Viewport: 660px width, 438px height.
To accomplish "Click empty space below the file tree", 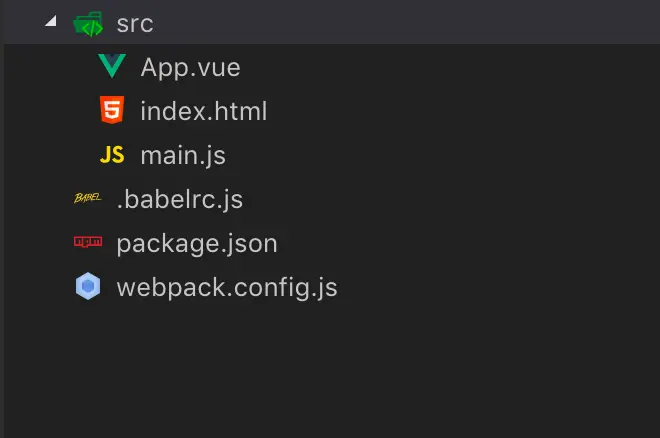I will tap(332, 370).
